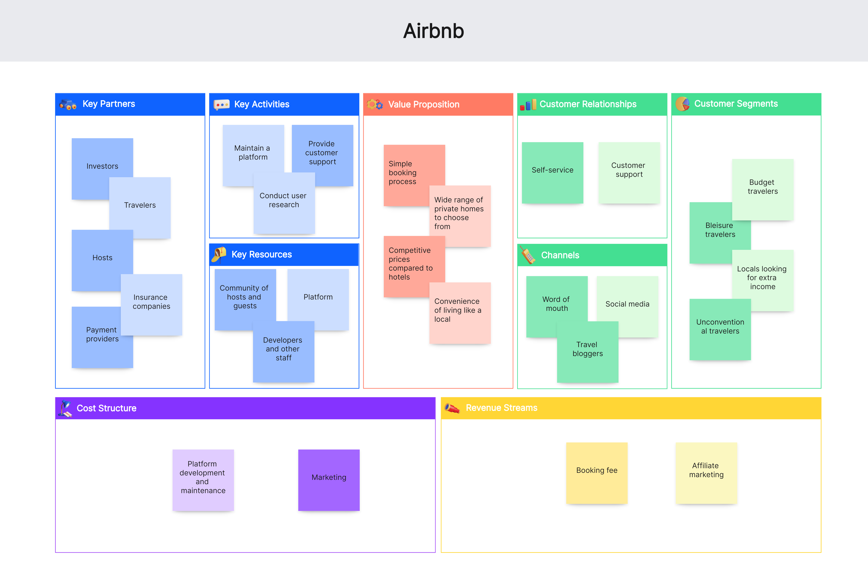Select the Budget travelers note
Viewport: 868px width, 588px height.
pyautogui.click(x=763, y=190)
